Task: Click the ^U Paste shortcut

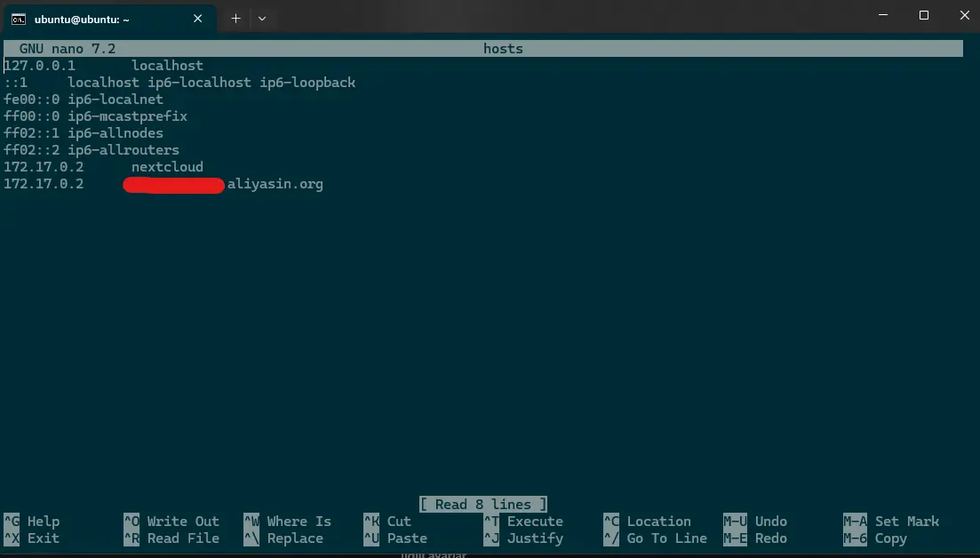Action: pos(395,538)
